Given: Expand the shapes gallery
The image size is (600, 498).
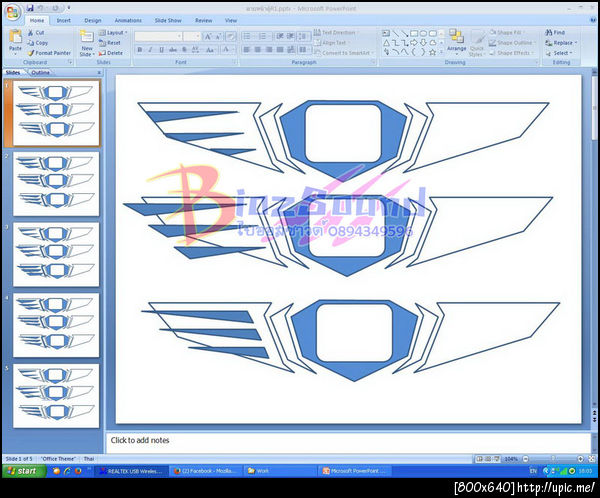Looking at the screenshot, I should click(x=441, y=52).
